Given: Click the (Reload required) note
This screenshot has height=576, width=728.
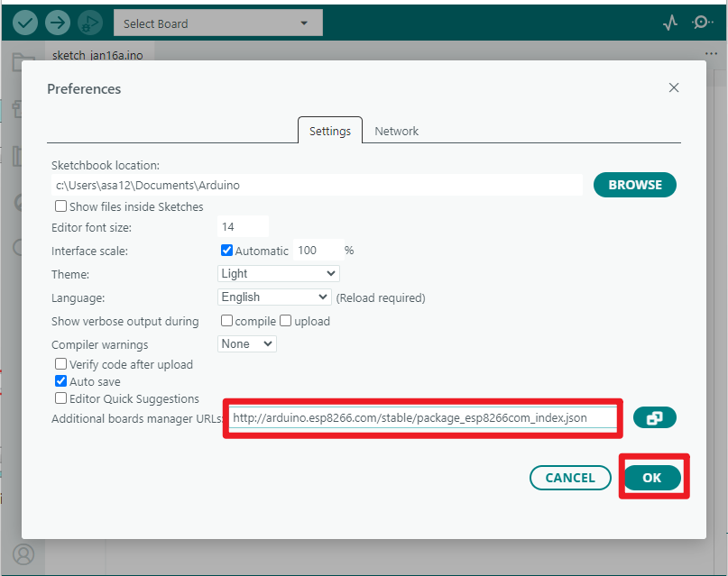Looking at the screenshot, I should 381,297.
